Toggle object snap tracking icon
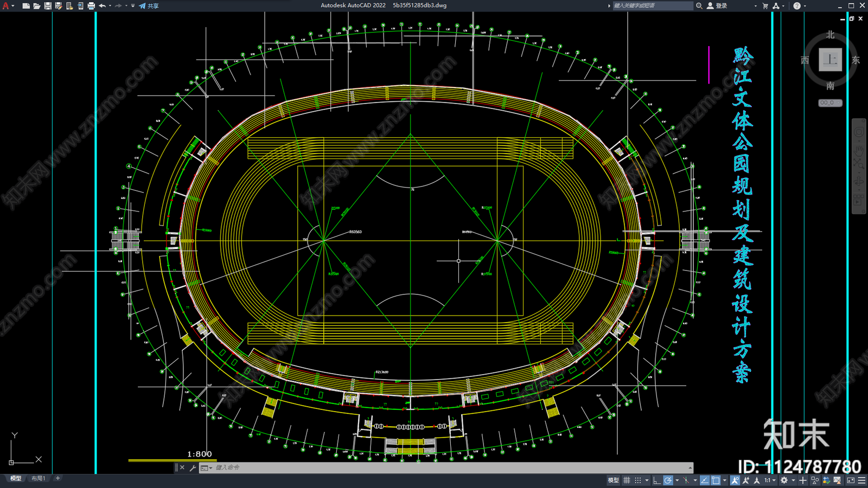This screenshot has width=868, height=488. pyautogui.click(x=705, y=480)
